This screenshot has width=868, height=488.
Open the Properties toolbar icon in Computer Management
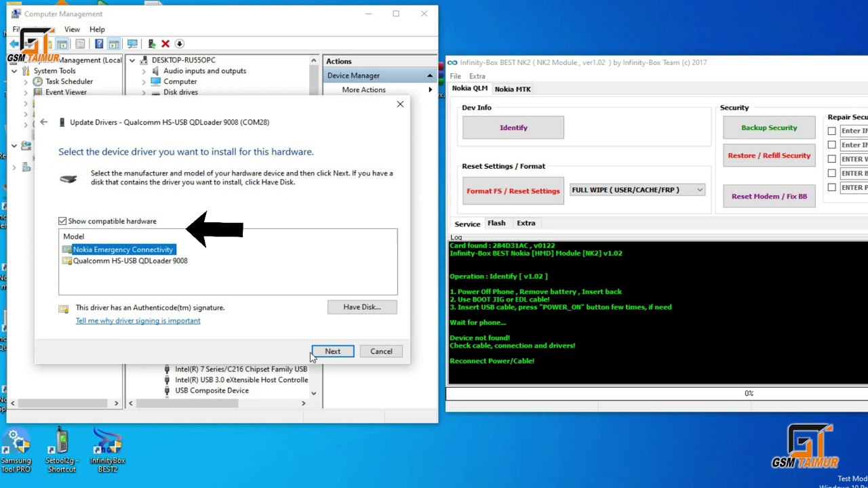click(x=80, y=44)
